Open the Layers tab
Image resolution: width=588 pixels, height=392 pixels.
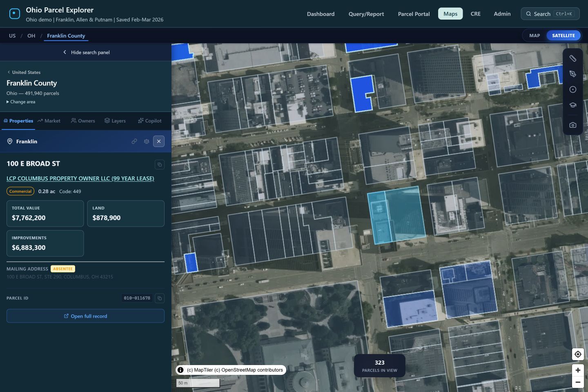click(115, 121)
